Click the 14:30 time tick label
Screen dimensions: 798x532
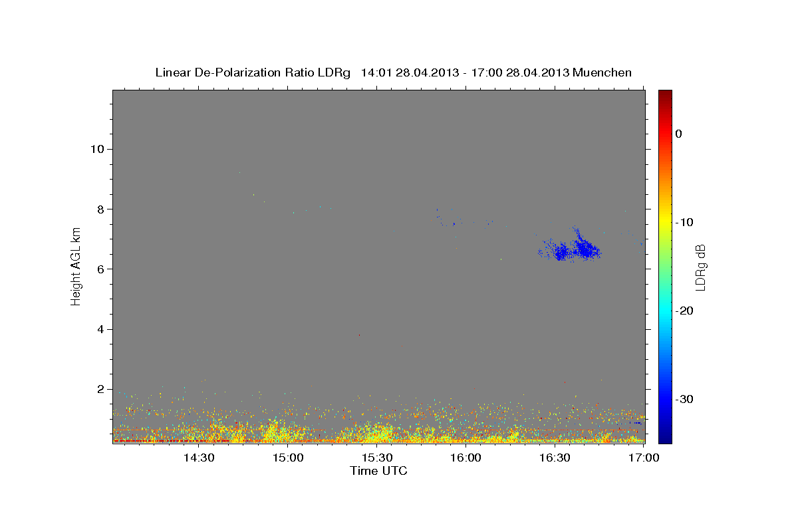(x=199, y=458)
